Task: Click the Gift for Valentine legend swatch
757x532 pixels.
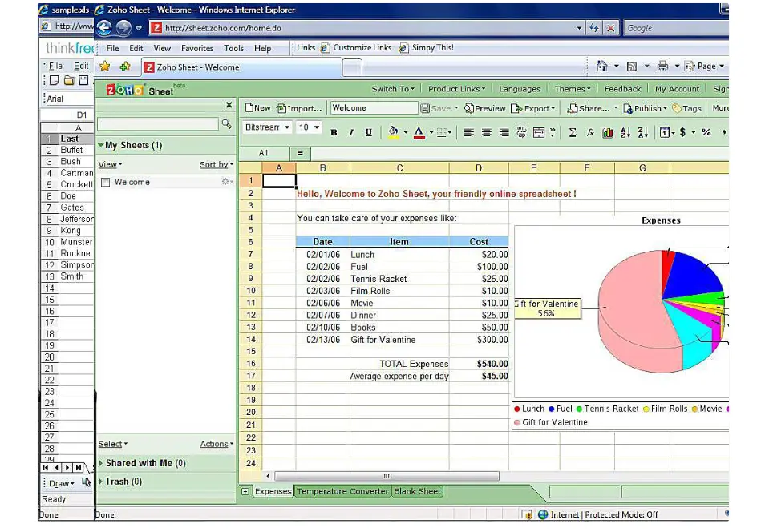Action: coord(517,422)
